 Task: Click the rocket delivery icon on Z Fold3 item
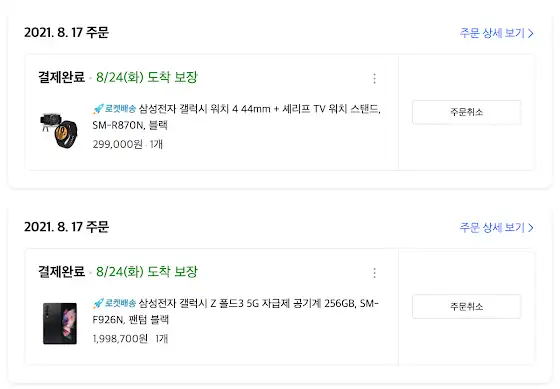coord(99,303)
